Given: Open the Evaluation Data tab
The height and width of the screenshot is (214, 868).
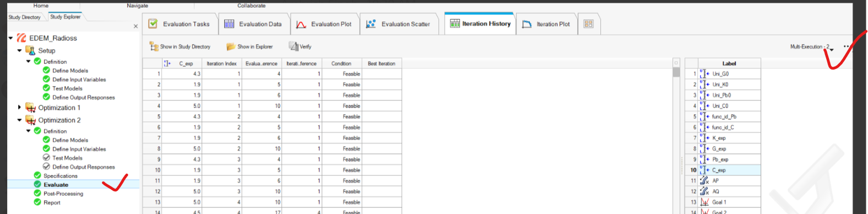Looking at the screenshot, I should click(253, 24).
